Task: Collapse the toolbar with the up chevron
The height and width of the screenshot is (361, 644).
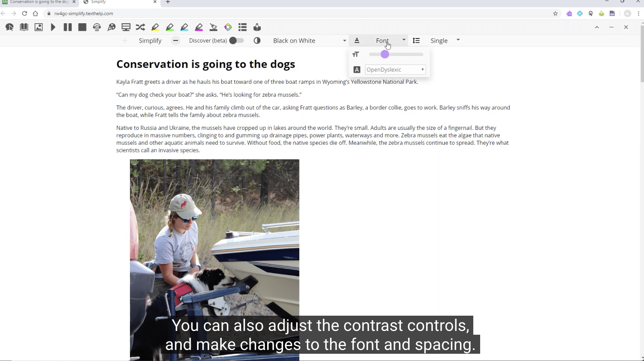Action: (597, 27)
